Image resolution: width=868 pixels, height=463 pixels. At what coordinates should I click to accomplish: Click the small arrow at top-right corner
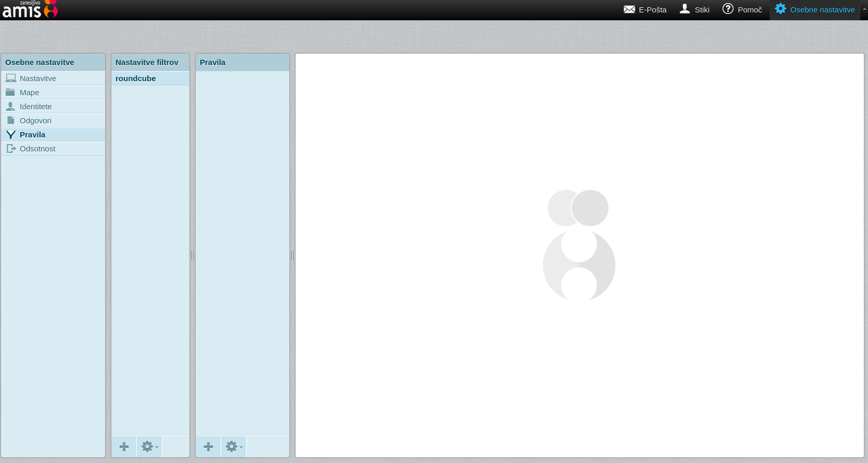(x=864, y=9)
